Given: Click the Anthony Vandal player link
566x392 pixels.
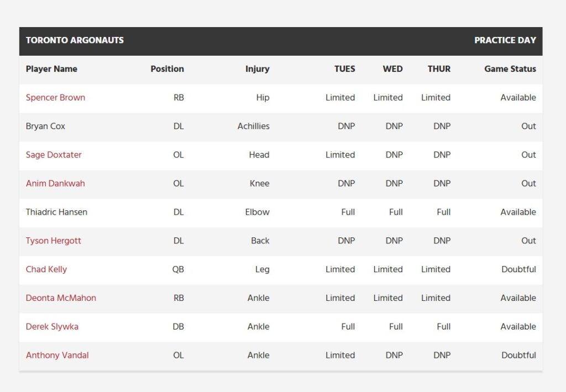Looking at the screenshot, I should 57,356.
